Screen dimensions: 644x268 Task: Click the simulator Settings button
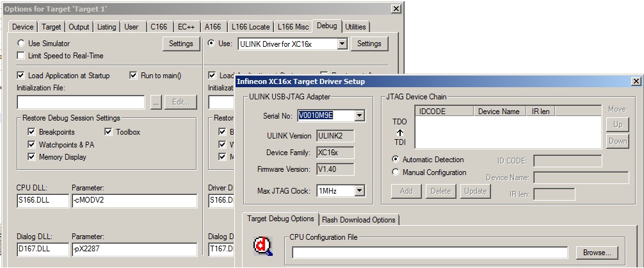pyautogui.click(x=181, y=44)
